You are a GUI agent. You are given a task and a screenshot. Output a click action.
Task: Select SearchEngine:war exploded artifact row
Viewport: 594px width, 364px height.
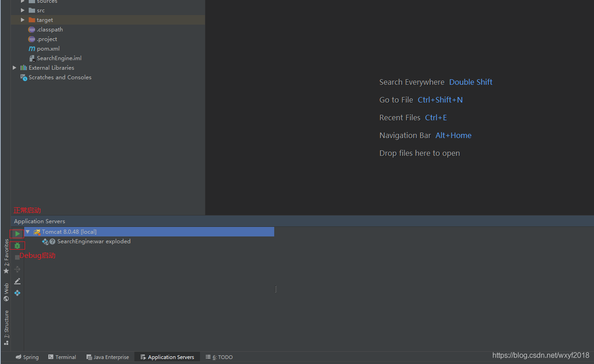[94, 241]
